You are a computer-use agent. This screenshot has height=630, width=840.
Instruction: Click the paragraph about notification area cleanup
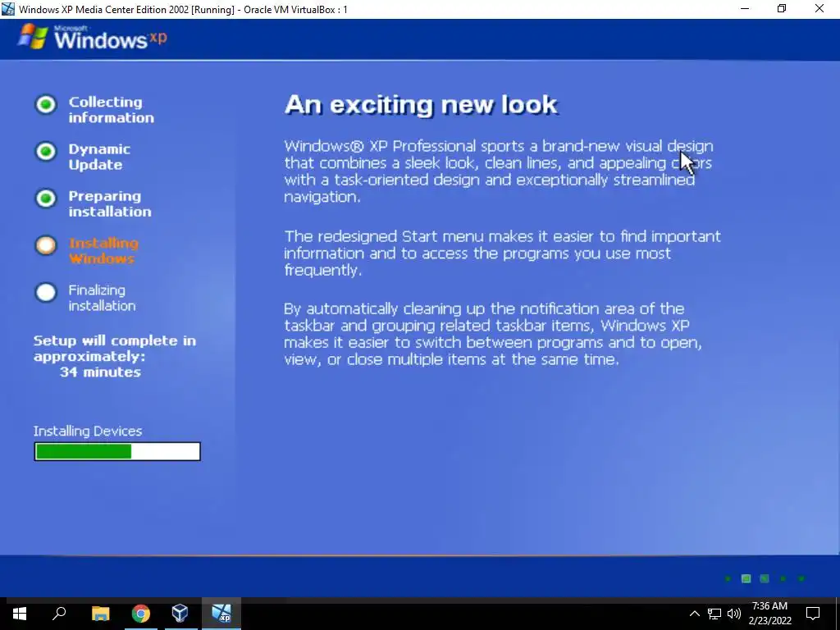(x=493, y=334)
